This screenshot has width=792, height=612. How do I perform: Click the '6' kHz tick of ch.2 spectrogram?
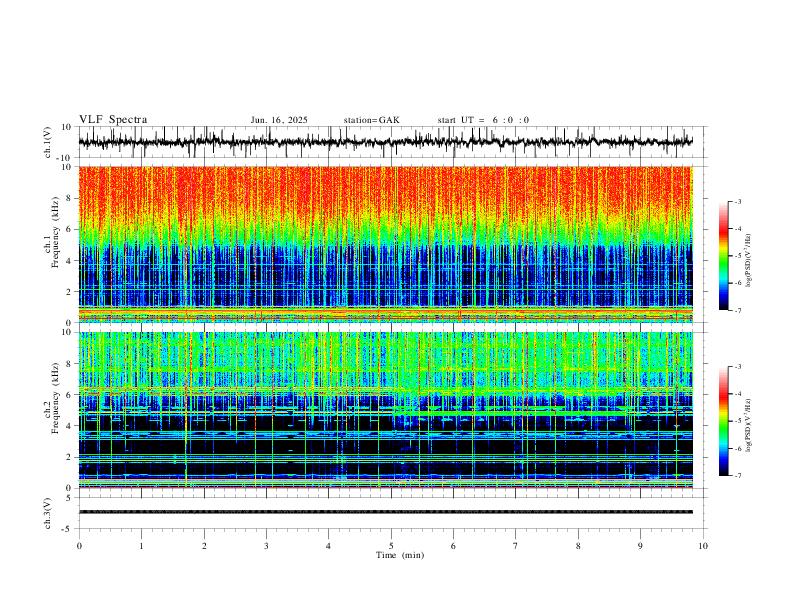[69, 395]
